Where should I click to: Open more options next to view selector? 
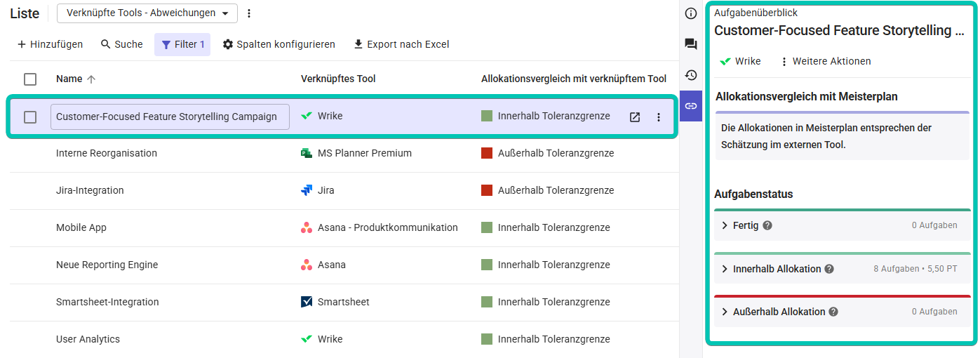tap(248, 13)
